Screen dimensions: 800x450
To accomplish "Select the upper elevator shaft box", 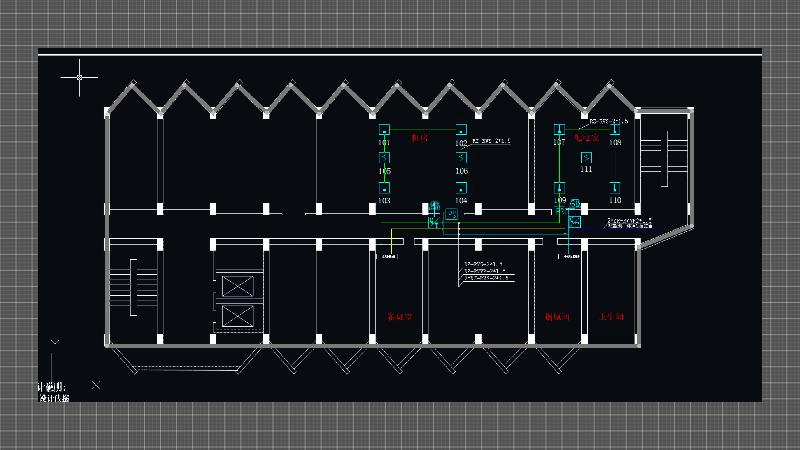I will 238,286.
